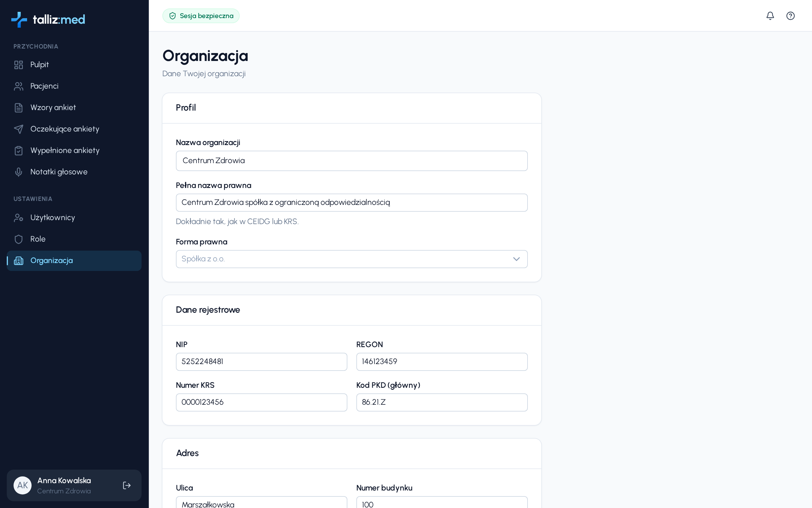Click the secure session shield icon
This screenshot has width=812, height=508.
(x=173, y=16)
